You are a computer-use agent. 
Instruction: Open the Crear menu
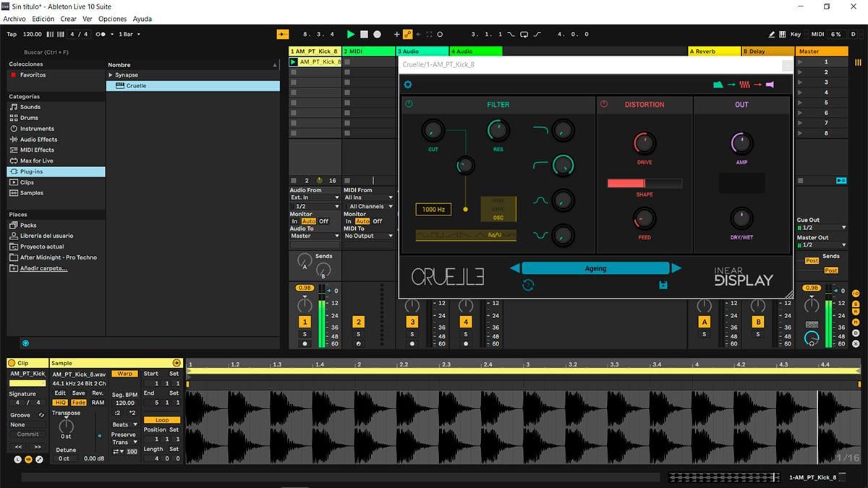[68, 19]
